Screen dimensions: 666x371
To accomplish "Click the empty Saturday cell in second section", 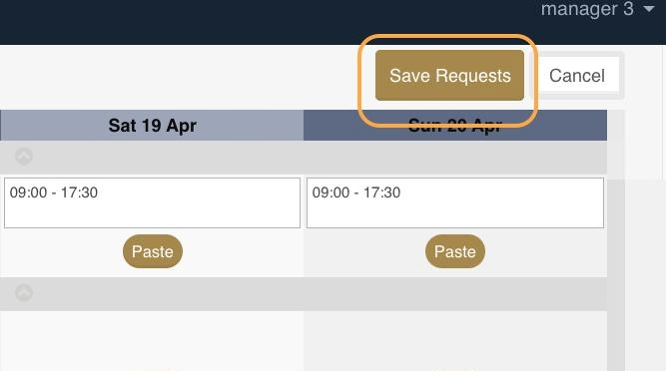I will click(152, 340).
